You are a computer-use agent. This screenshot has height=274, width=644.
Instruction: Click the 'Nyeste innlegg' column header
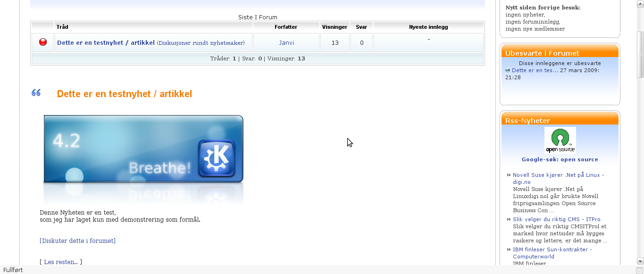click(x=428, y=27)
